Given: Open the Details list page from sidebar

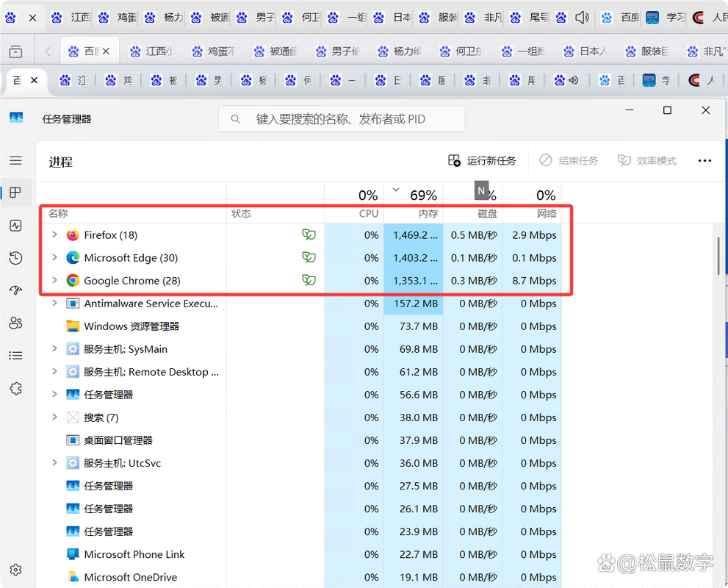Looking at the screenshot, I should click(x=15, y=355).
